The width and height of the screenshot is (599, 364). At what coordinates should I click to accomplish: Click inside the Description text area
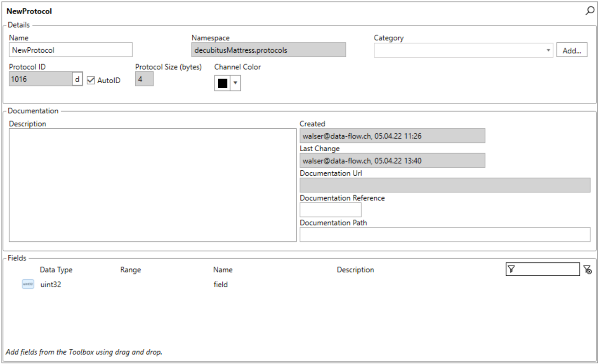click(x=153, y=185)
